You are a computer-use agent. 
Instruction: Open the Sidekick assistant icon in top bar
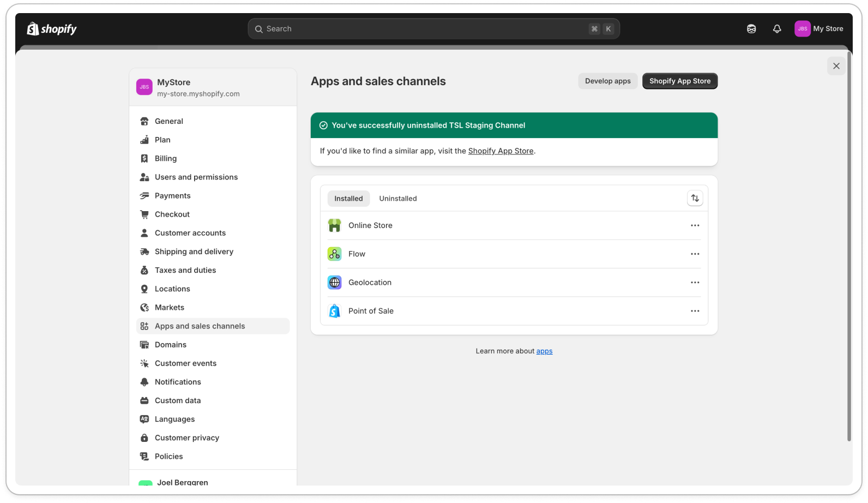click(751, 29)
